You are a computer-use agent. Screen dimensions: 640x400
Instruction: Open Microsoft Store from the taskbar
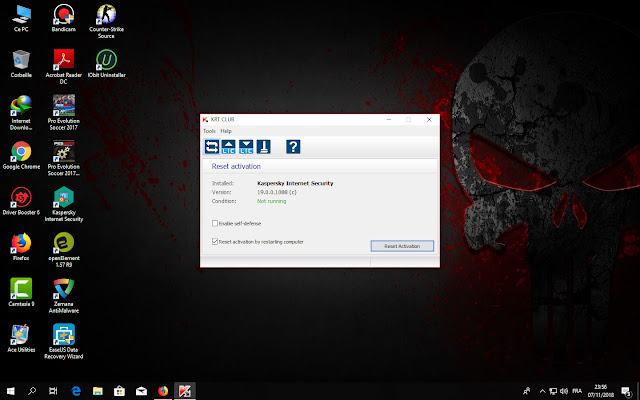point(119,391)
